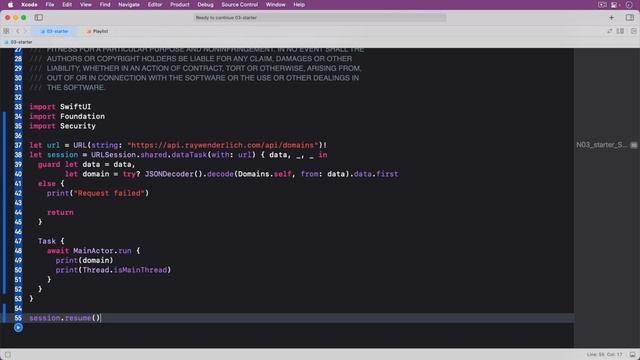This screenshot has width=640, height=360.
Task: Click 'Line: 55 Col: 17' status text
Action: pyautogui.click(x=604, y=355)
